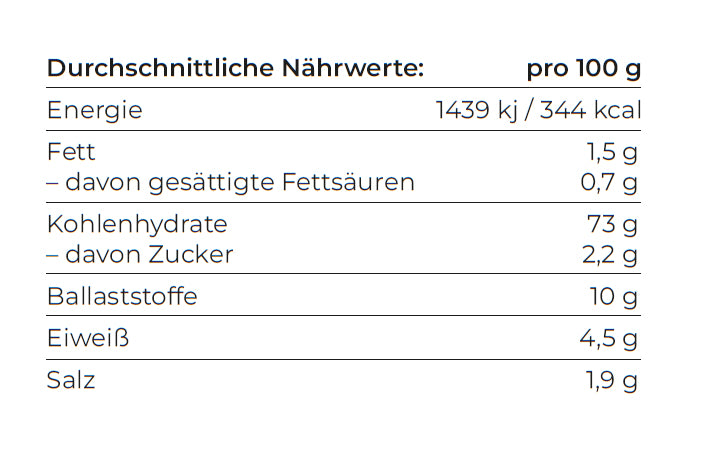
Task: Select the "1439 kj" energy value
Action: tap(476, 110)
